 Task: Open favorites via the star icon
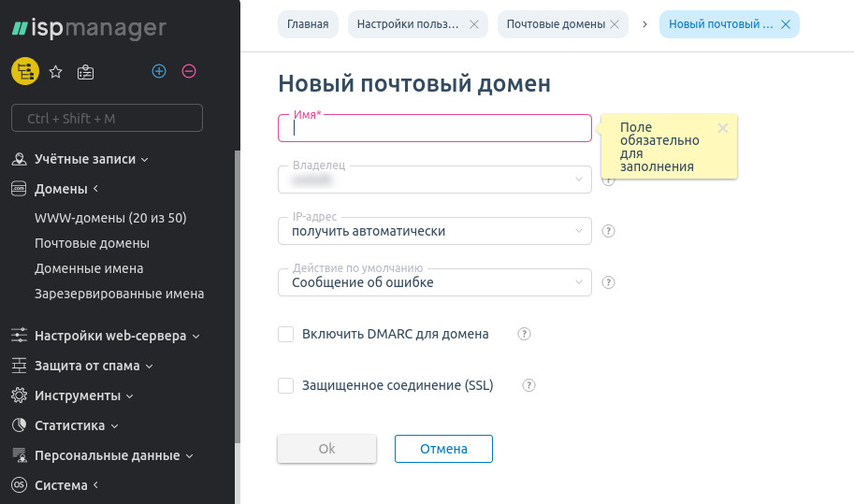(55, 71)
